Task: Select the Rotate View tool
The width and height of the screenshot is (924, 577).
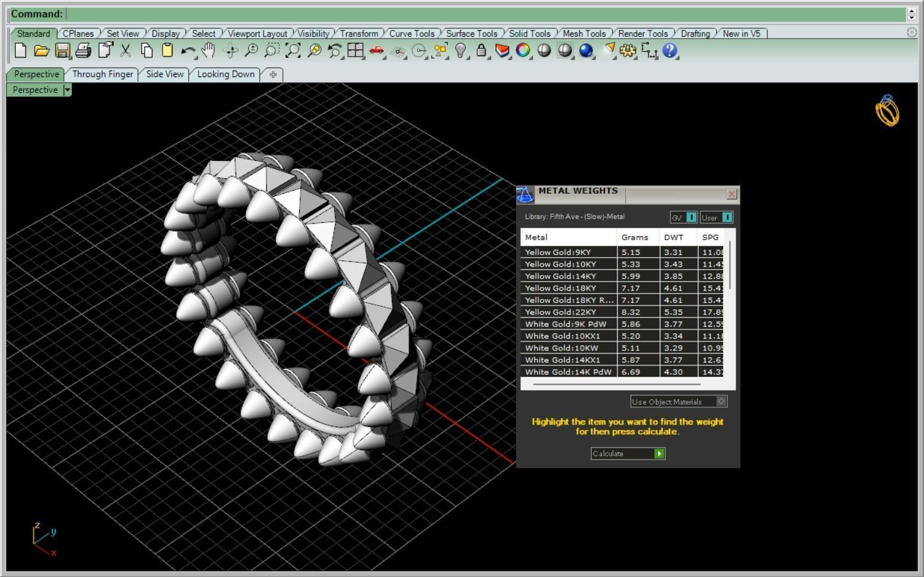Action: [x=230, y=51]
